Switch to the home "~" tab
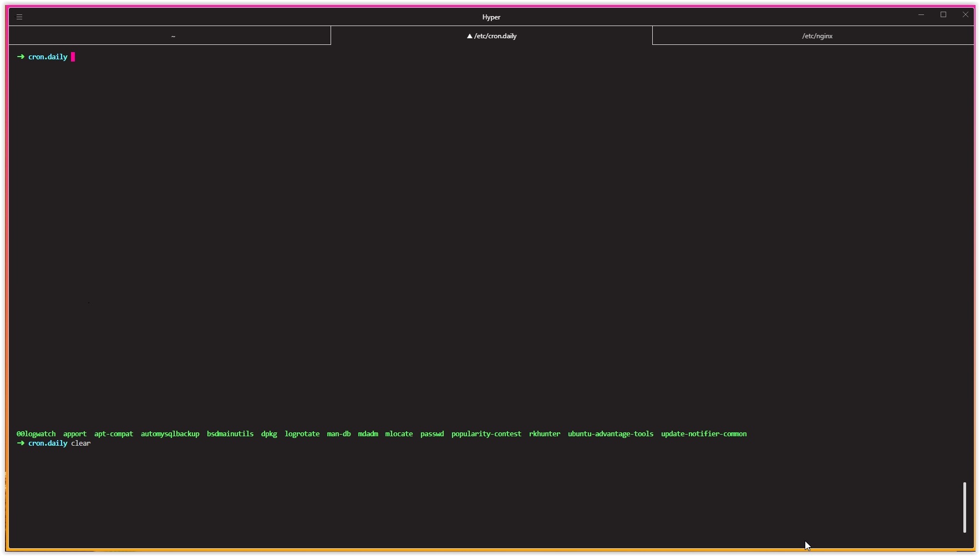This screenshot has width=980, height=556. point(172,35)
